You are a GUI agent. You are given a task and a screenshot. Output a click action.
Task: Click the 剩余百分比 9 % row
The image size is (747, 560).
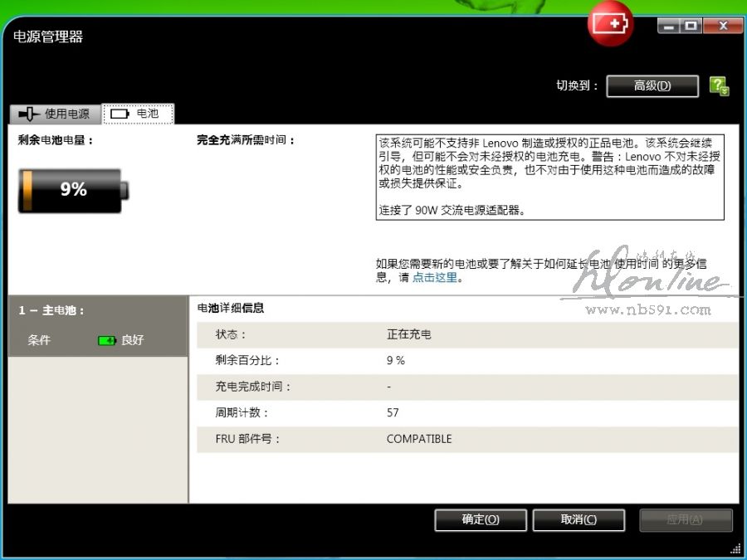pos(467,361)
